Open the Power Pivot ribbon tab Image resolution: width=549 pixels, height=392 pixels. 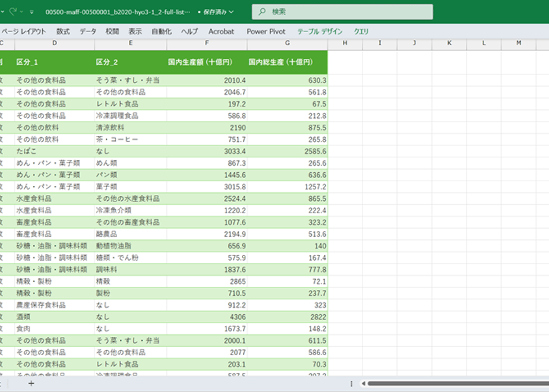click(x=266, y=31)
